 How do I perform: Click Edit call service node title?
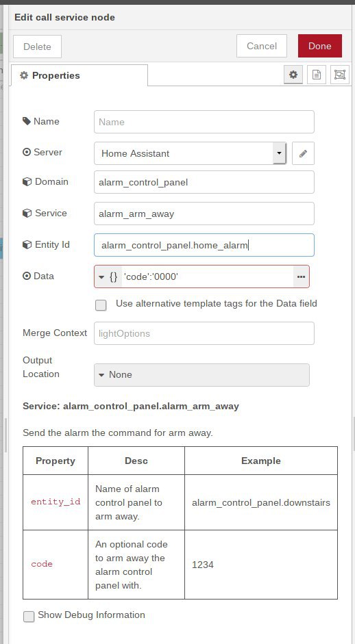64,17
